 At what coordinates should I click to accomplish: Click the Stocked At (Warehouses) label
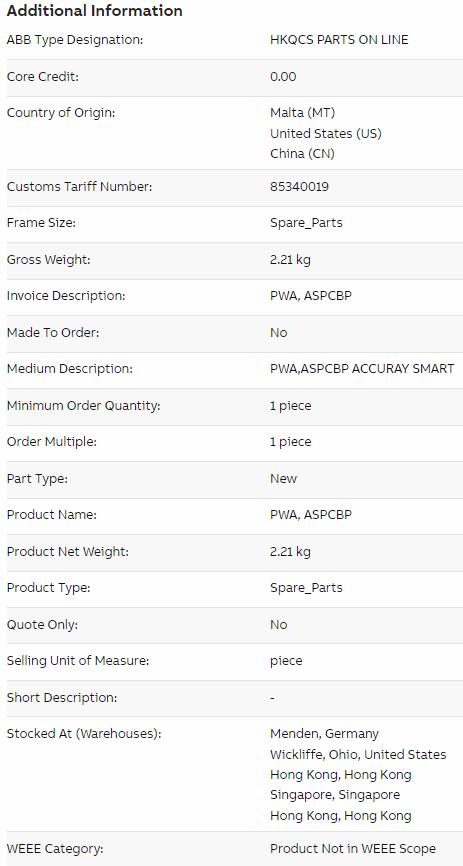coord(84,734)
